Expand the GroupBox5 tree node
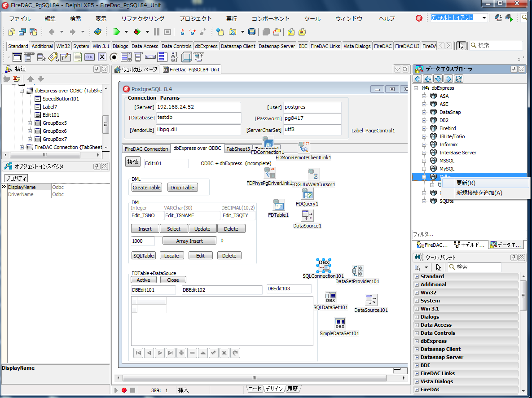The height and width of the screenshot is (398, 532). 30,123
